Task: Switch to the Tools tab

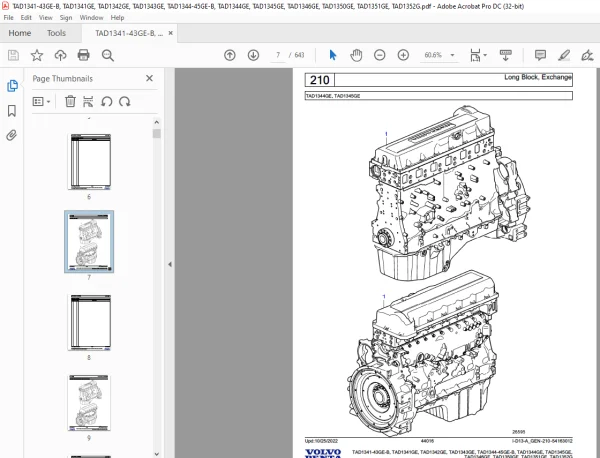Action: (56, 33)
